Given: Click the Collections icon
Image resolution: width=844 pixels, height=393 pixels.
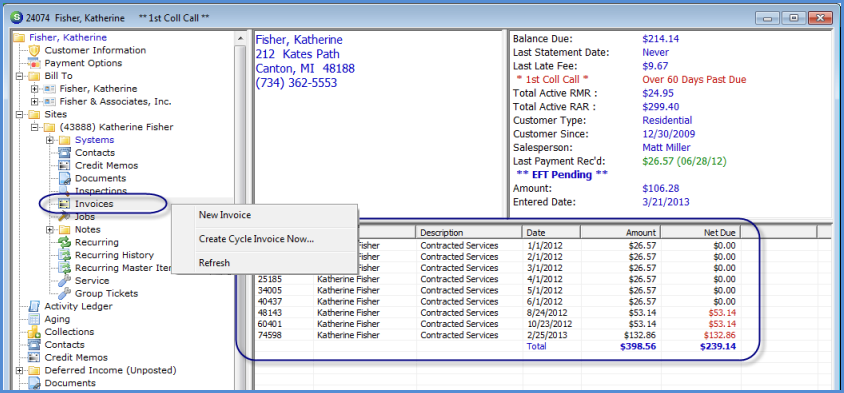Looking at the screenshot, I should pyautogui.click(x=34, y=332).
